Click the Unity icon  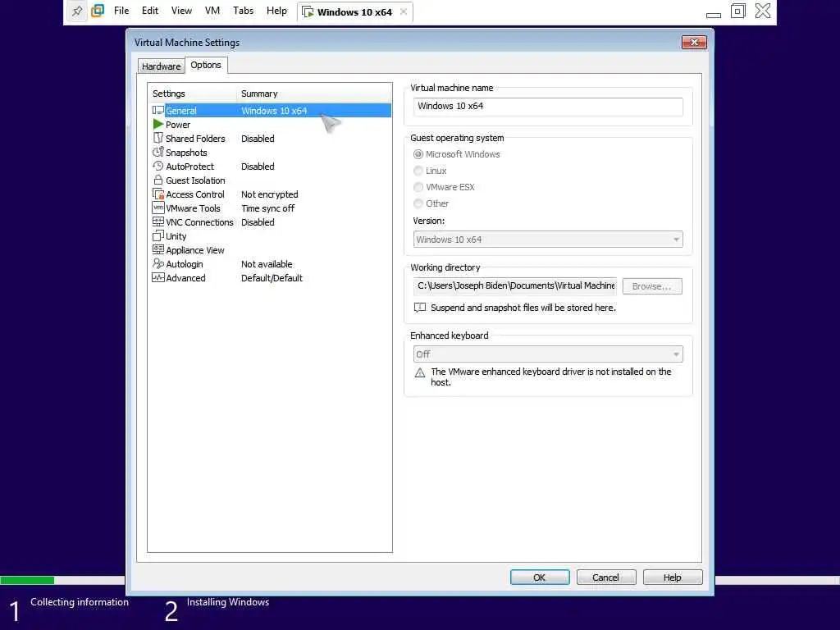158,235
